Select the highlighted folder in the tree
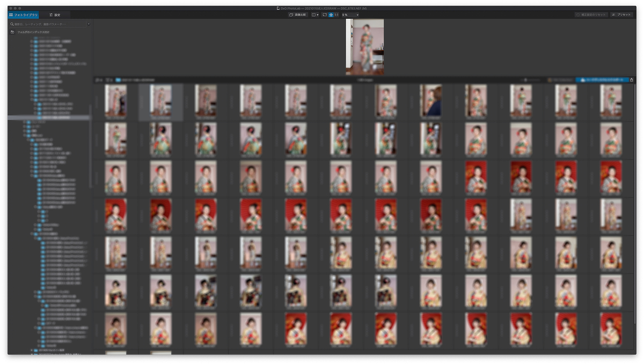The width and height of the screenshot is (644, 364). tap(49, 117)
